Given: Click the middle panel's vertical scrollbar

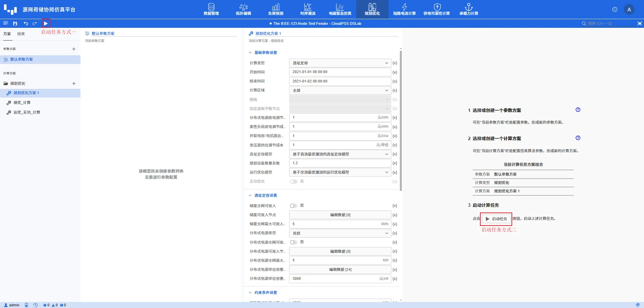Looking at the screenshot, I should 401,121.
